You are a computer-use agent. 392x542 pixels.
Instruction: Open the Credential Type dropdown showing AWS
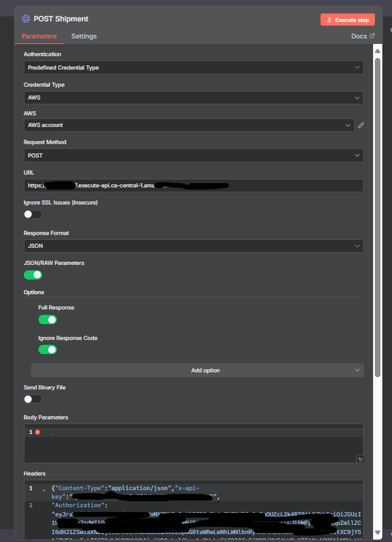[x=194, y=98]
